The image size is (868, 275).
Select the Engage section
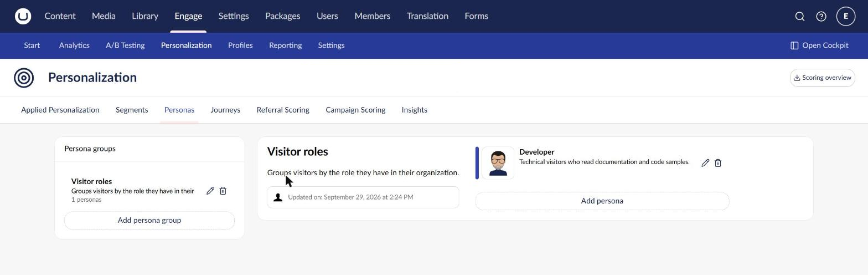188,16
